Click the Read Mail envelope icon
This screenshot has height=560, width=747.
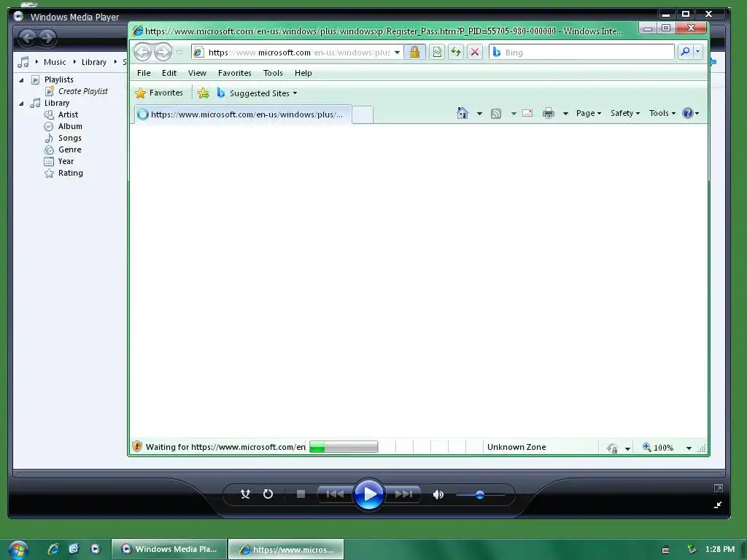click(527, 113)
